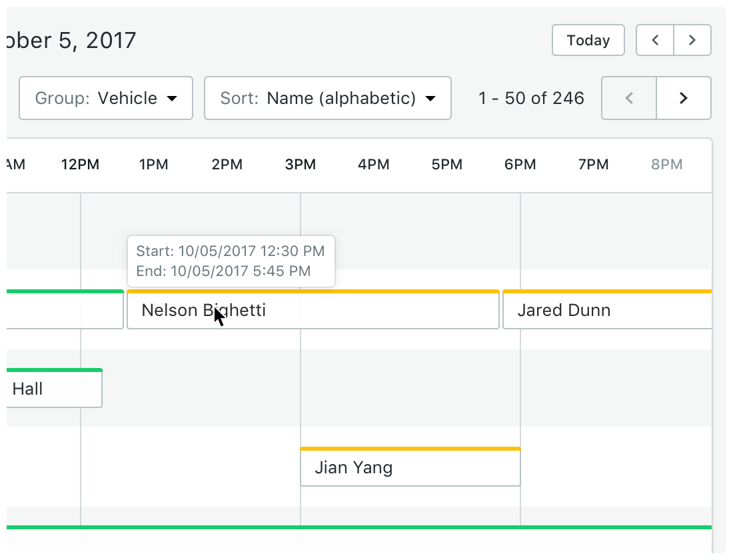
Task: Open the Group: Vehicle dropdown
Action: [x=106, y=98]
